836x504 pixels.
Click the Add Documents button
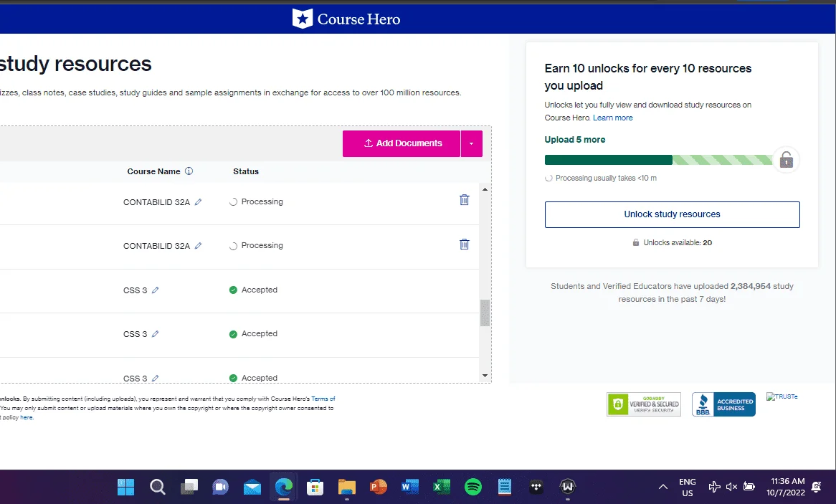(x=402, y=143)
